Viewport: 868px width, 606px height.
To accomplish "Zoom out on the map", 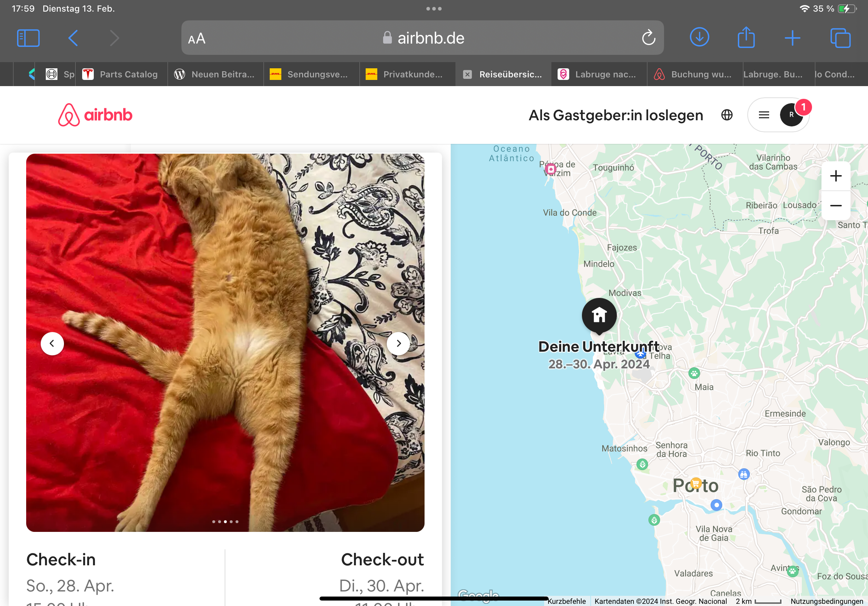I will point(836,206).
